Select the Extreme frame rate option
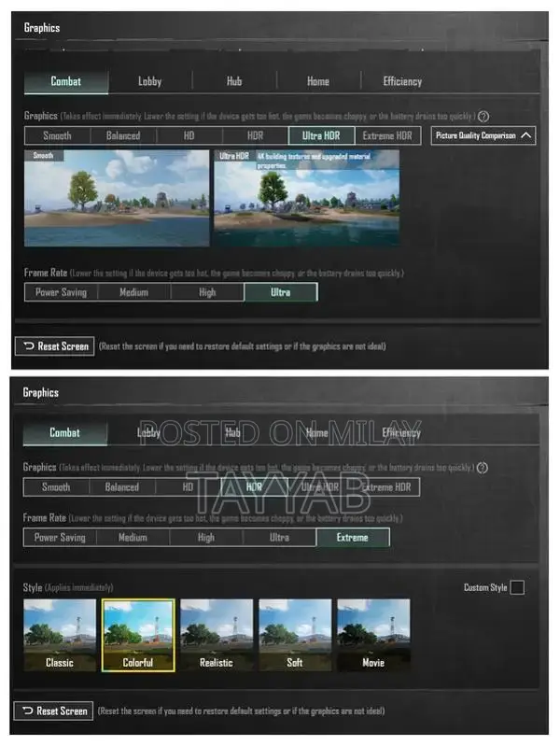Image resolution: width=560 pixels, height=746 pixels. [x=352, y=537]
